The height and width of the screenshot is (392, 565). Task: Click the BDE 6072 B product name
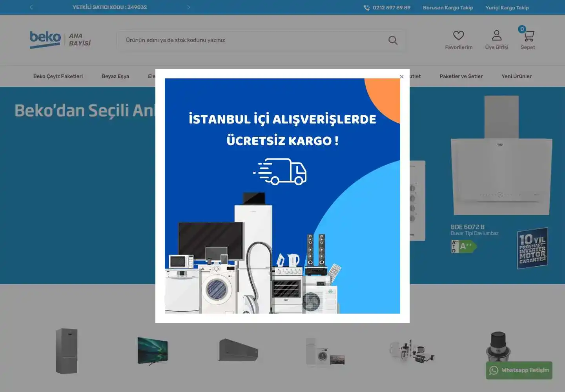point(467,227)
